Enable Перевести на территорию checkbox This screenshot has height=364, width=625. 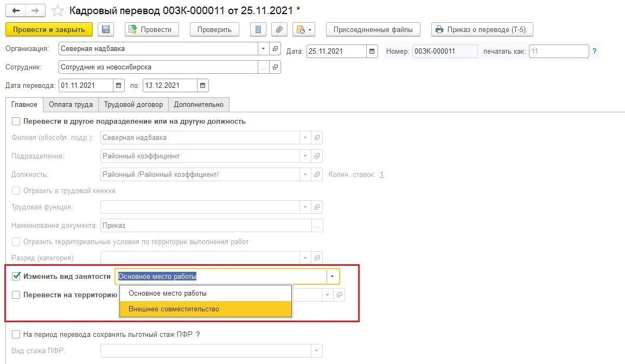[x=16, y=295]
